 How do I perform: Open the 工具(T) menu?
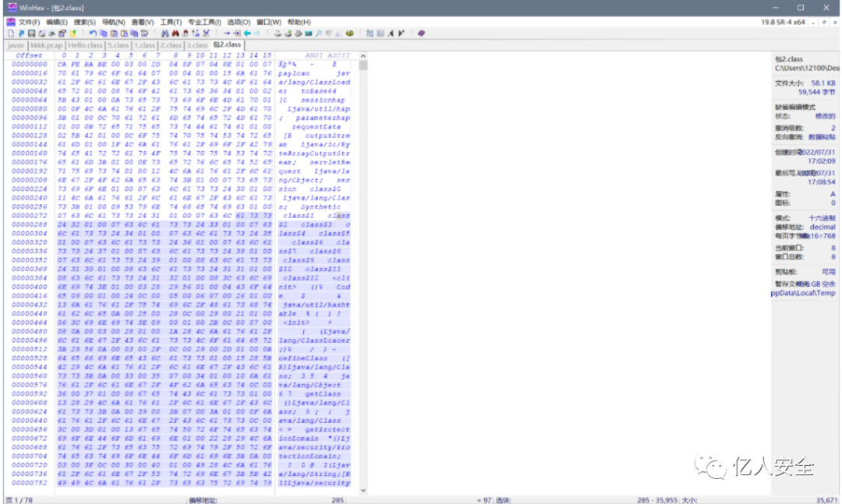coord(171,22)
